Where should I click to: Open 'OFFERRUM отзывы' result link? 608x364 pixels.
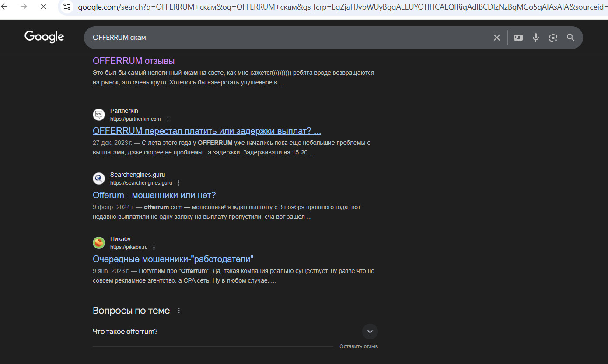pyautogui.click(x=133, y=61)
